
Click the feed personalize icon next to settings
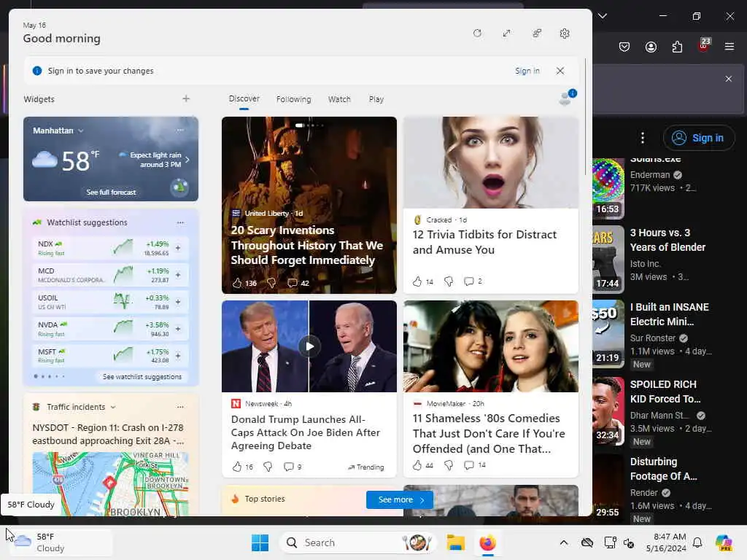pos(537,34)
